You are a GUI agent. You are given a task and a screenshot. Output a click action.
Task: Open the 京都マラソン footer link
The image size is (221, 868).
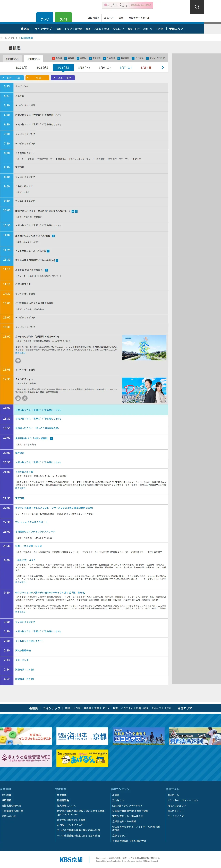(x=119, y=836)
